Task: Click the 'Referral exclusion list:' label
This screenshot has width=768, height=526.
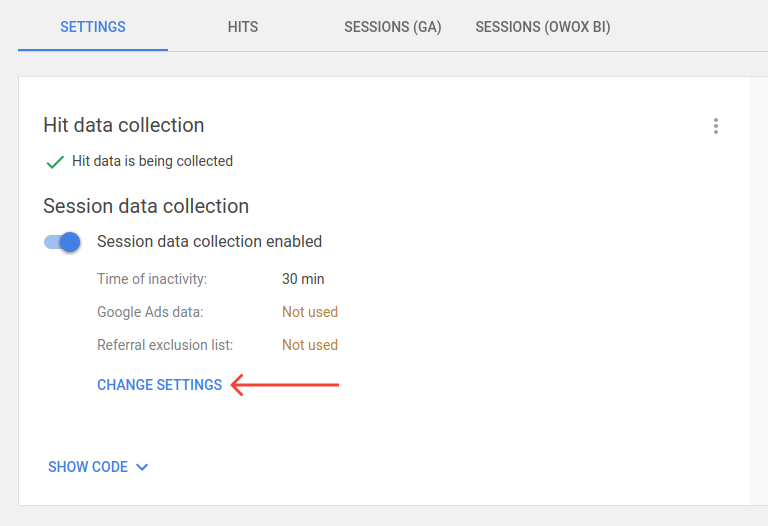Action: tap(165, 345)
